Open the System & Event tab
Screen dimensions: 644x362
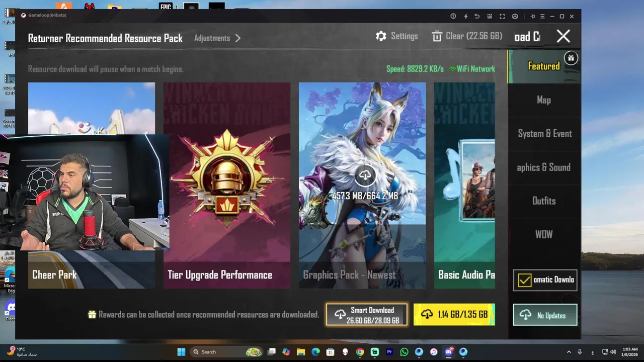click(544, 134)
